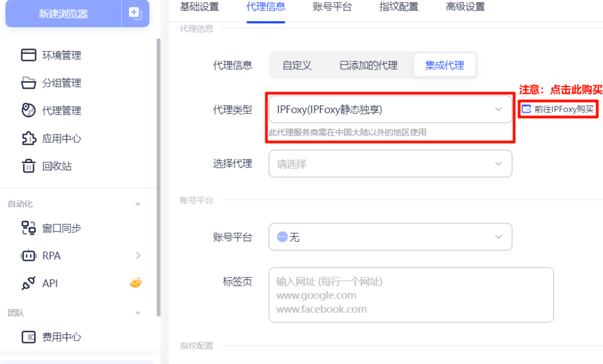Select the 已添加的代理 option
603x364 pixels.
click(x=368, y=65)
